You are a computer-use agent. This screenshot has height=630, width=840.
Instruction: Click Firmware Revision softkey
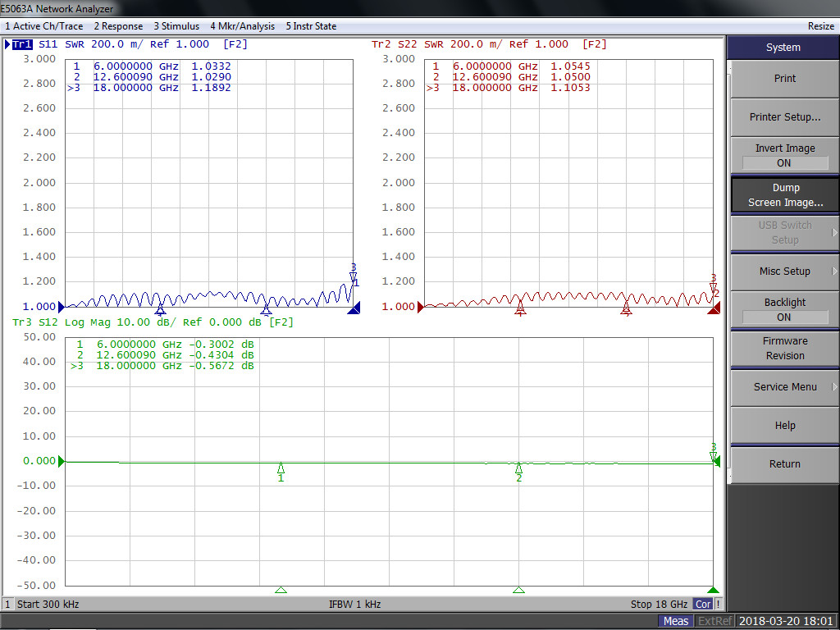(x=785, y=349)
